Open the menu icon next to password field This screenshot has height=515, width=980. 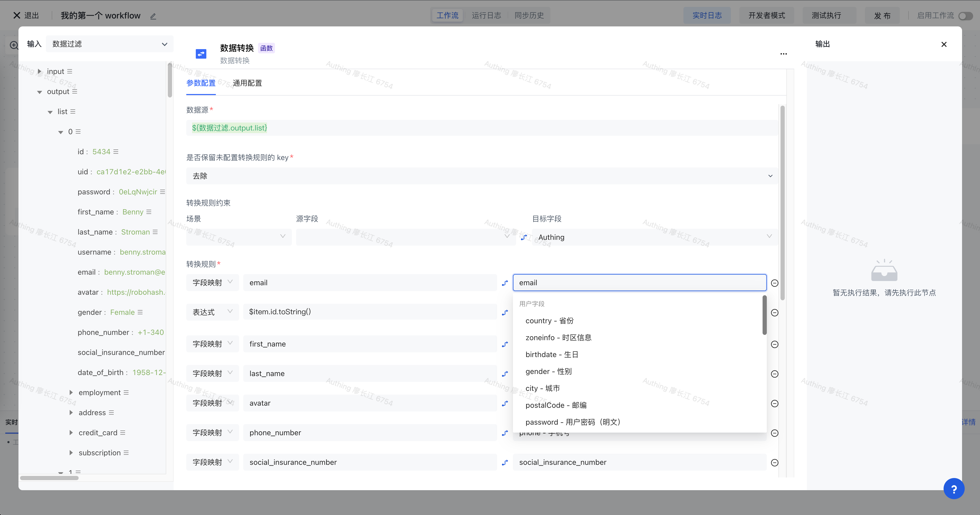tap(163, 192)
